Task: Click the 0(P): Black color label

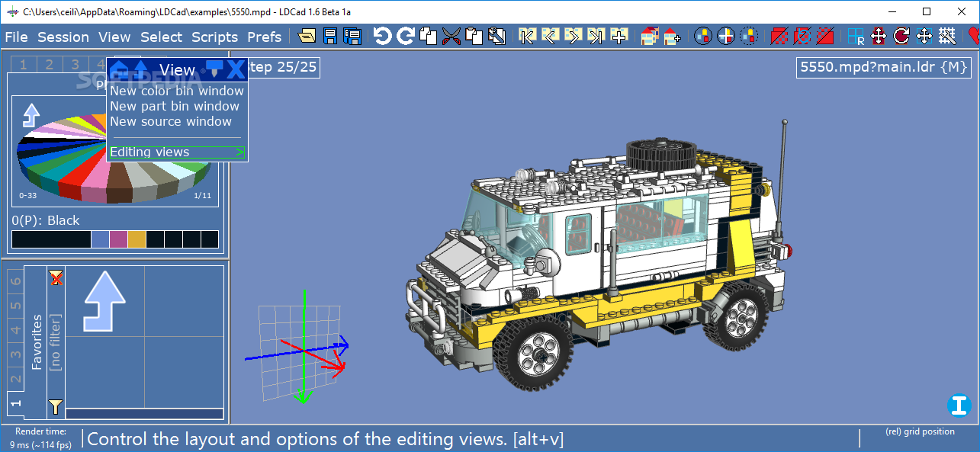Action: [46, 220]
